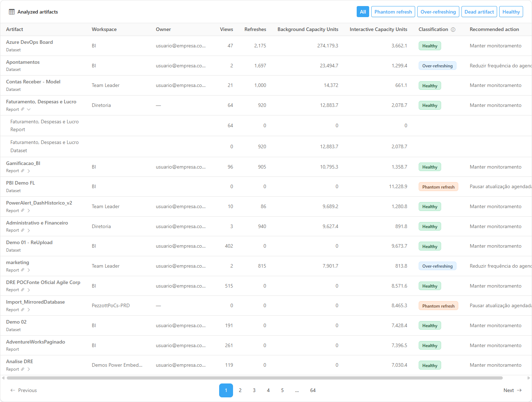Click Over-refreshing badge on Apontamentos row
This screenshot has height=402, width=532.
pyautogui.click(x=438, y=66)
